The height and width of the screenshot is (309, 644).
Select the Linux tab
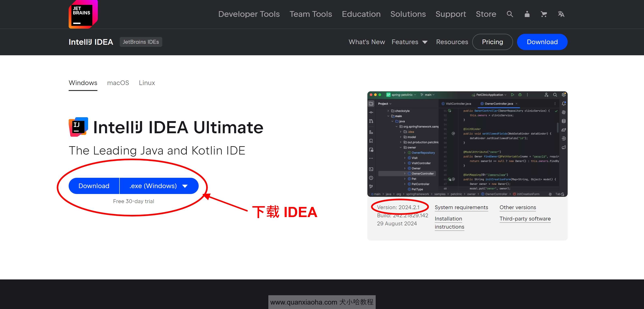(147, 83)
